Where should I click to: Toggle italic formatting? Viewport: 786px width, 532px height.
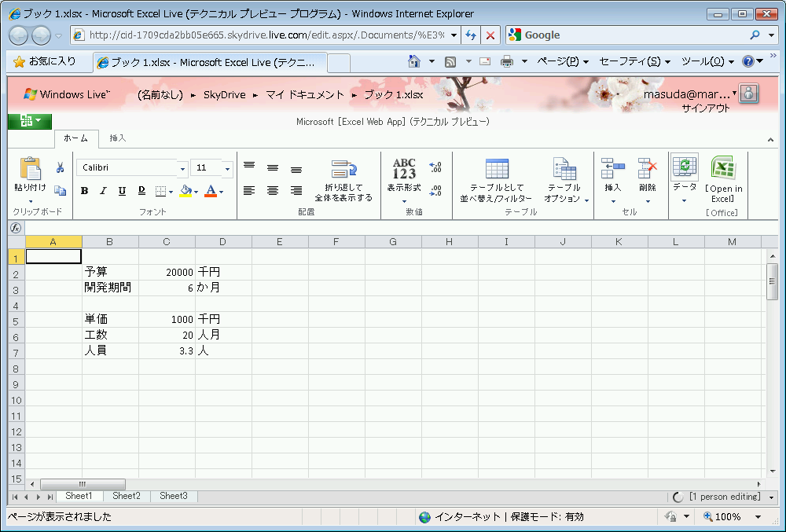coord(103,191)
